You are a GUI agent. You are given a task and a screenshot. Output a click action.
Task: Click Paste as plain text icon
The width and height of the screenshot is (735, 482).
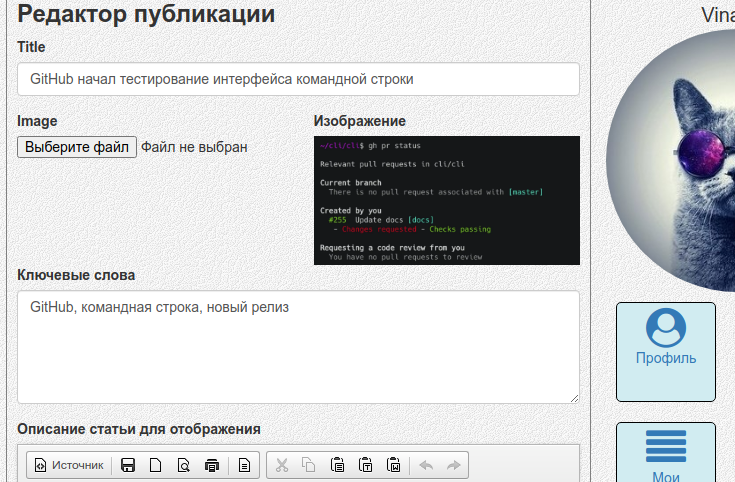point(366,465)
